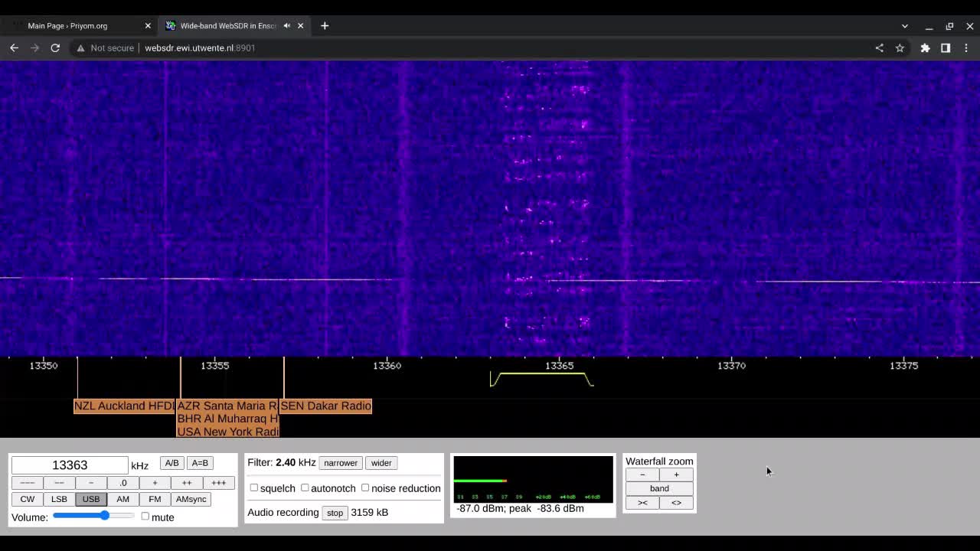
Task: Open the browser side panel
Action: click(x=946, y=47)
